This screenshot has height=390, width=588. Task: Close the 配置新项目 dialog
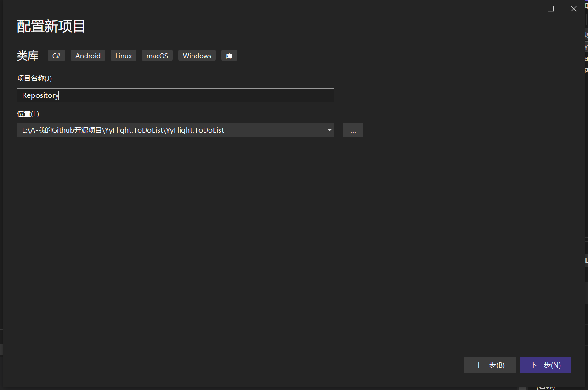(573, 9)
